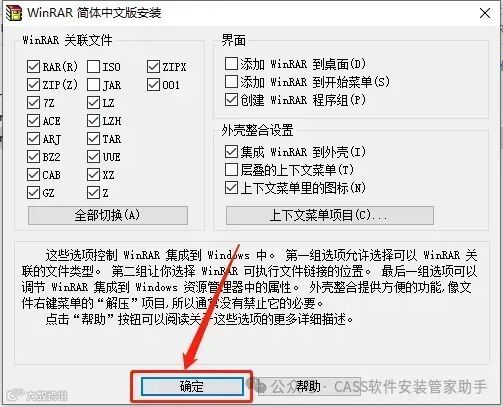
Task: Enable 添加 WinRAR 到桌面(D) option
Action: (x=231, y=63)
